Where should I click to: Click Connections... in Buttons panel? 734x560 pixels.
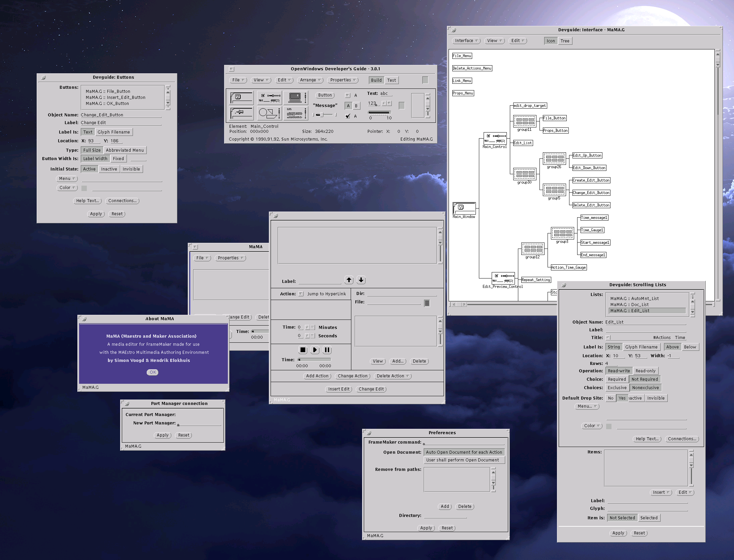click(122, 201)
